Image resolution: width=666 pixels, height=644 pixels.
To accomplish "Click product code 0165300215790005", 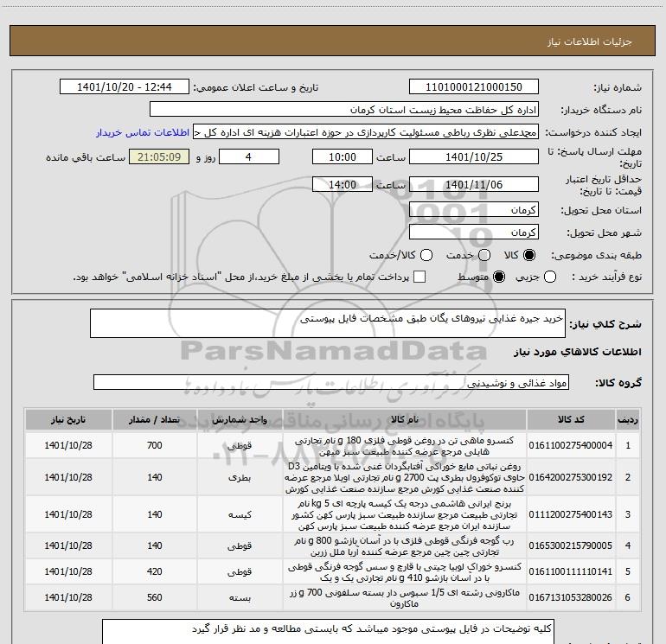I will (571, 545).
